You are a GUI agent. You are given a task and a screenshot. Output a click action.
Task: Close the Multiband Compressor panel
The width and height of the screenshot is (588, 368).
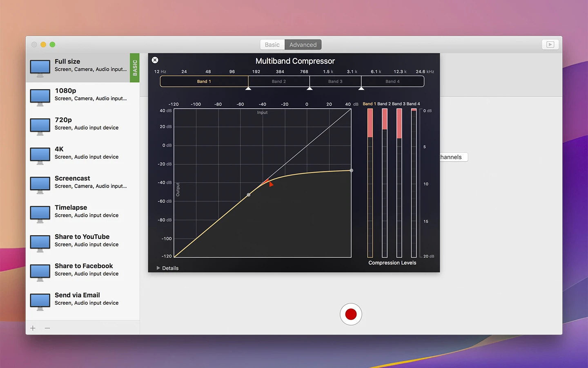point(155,60)
